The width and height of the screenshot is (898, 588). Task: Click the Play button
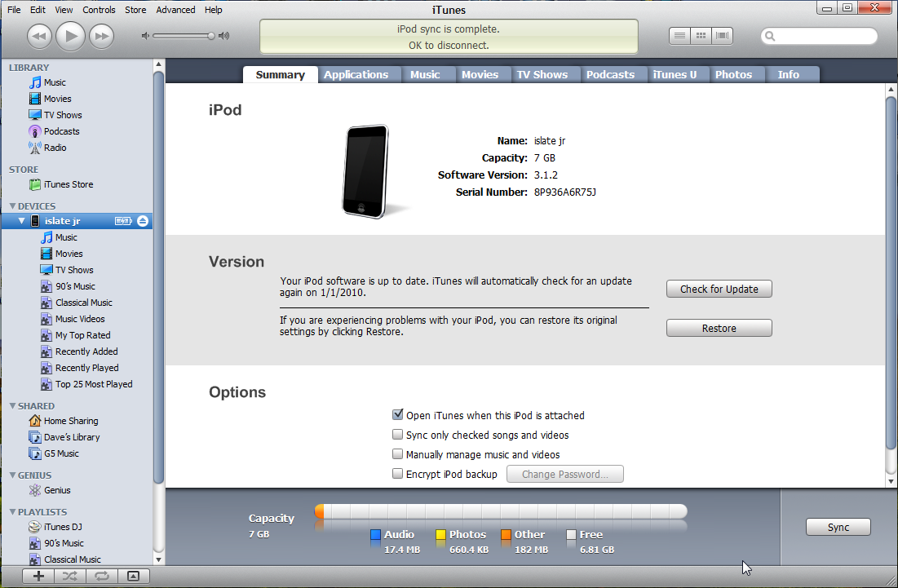(70, 36)
